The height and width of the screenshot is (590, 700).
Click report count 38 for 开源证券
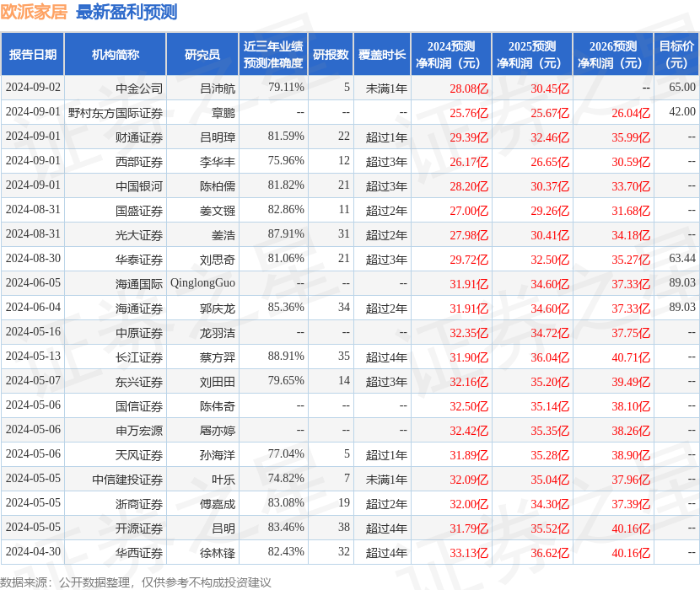(x=344, y=527)
